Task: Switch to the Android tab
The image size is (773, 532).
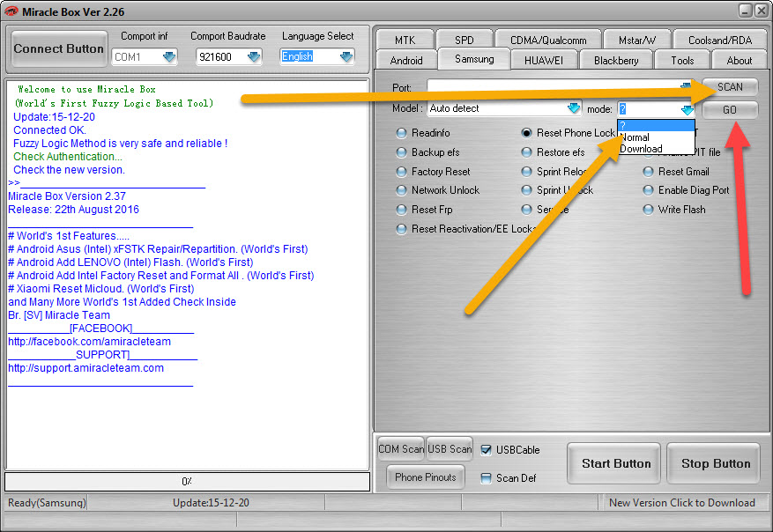Action: (x=406, y=60)
